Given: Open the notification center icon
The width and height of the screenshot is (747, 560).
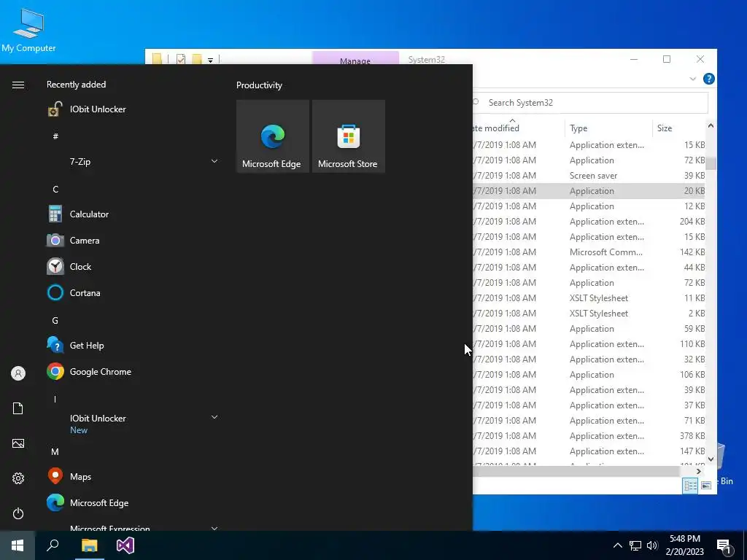Looking at the screenshot, I should [724, 545].
